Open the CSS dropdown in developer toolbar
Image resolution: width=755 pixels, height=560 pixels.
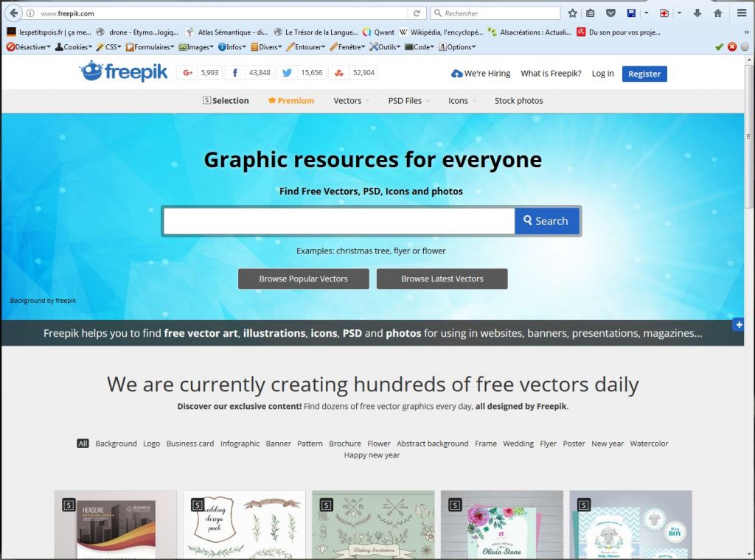click(109, 47)
